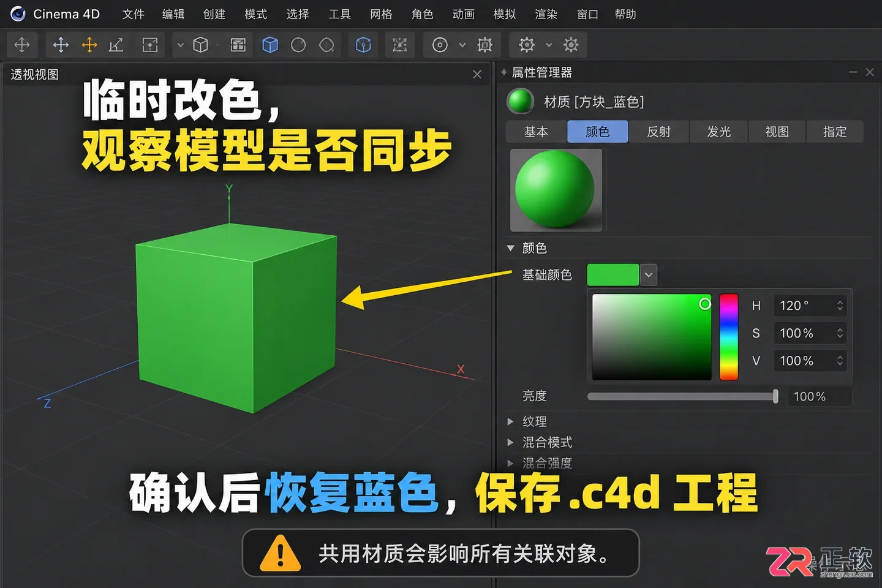
Task: Click the S saturation stepper arrows
Action: point(840,333)
